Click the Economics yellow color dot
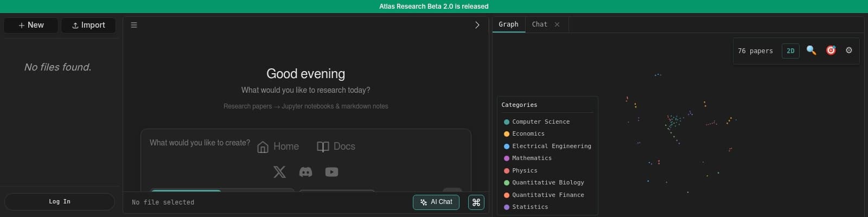 coord(507,134)
